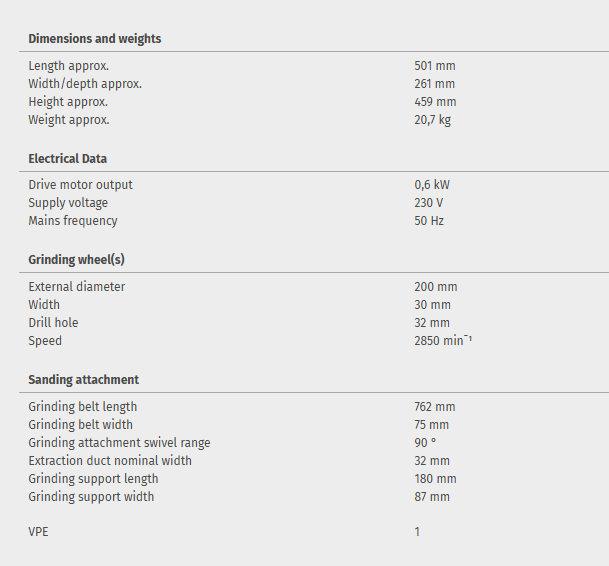Viewport: 609px width, 566px height.
Task: Click the Grinding belt length label
Action: 83,407
